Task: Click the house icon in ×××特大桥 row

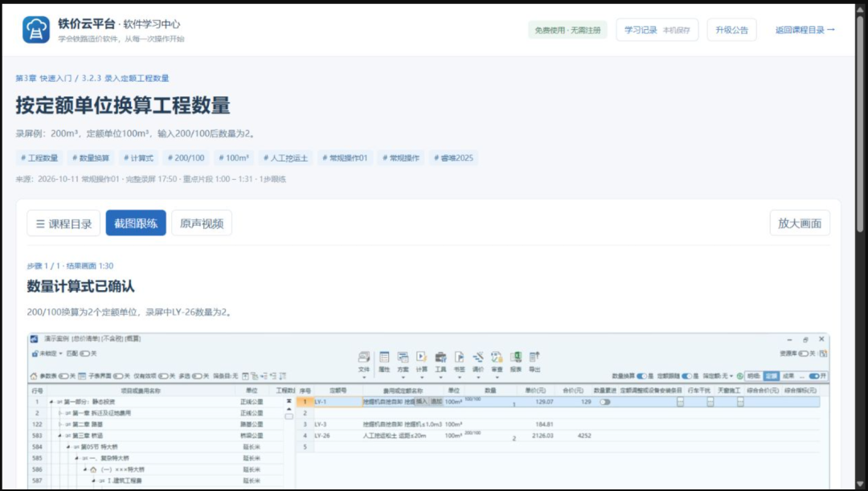Action: pos(93,469)
